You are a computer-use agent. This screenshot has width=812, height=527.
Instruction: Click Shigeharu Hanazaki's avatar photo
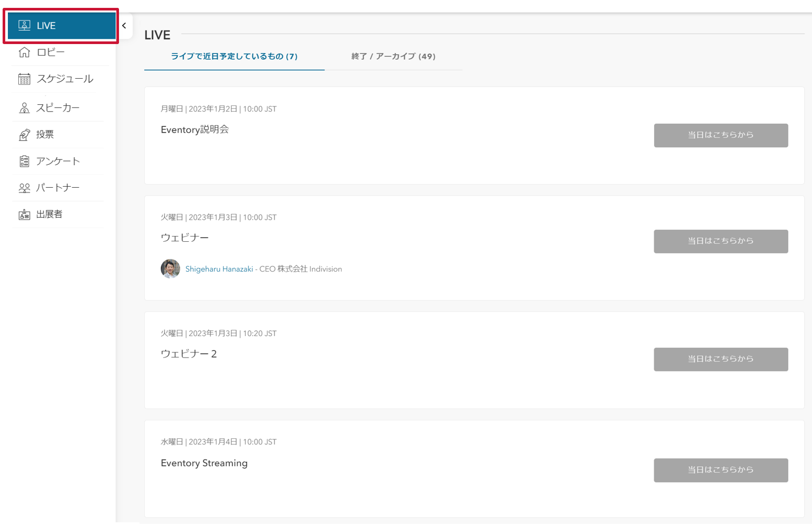(170, 269)
